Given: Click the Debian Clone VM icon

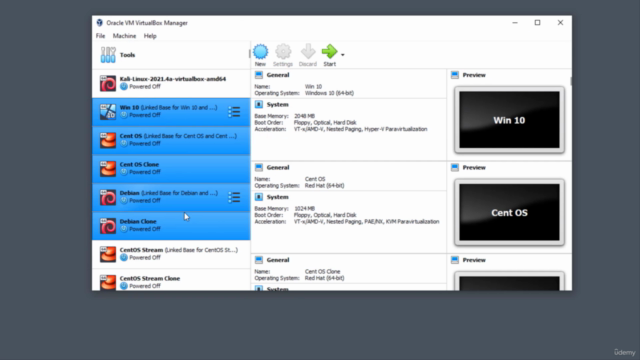Looking at the screenshot, I should pos(108,226).
